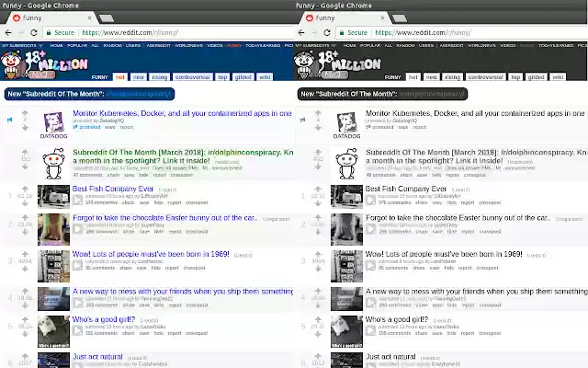Screen dimensions: 588x368
Task: Upvote 'Best Fish Company Ever' in right grayscale window
Action: tap(318, 189)
